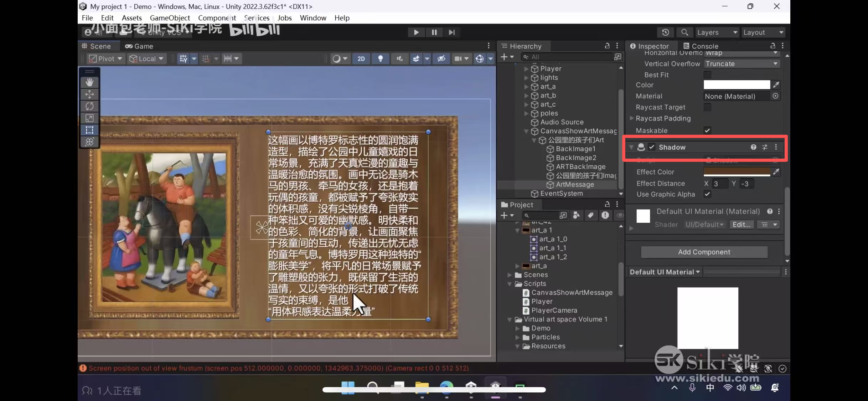Click the Add Component button
Viewport: 868px width, 401px height.
click(x=704, y=252)
